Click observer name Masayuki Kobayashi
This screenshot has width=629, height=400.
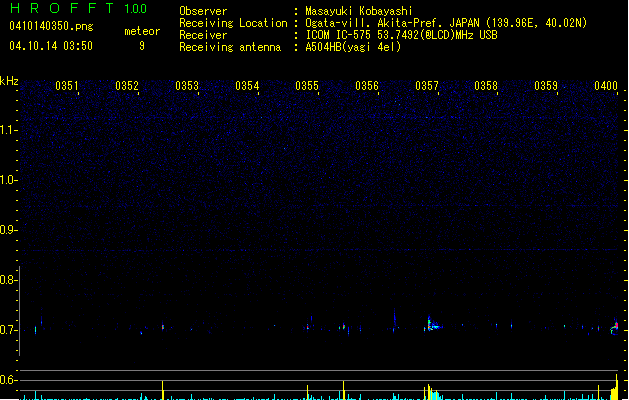coord(359,11)
